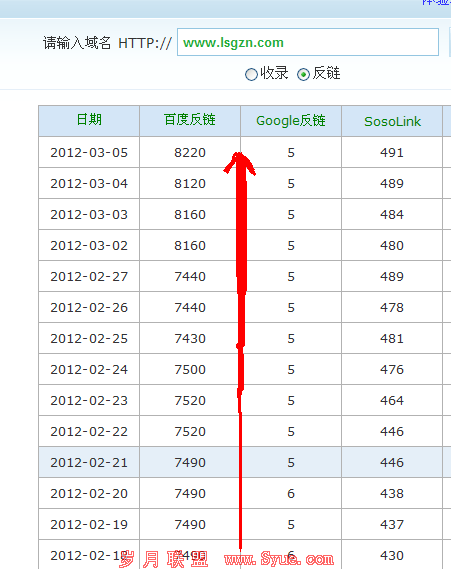Click Google backlink 5 in the 2012-03-05 row

[291, 152]
